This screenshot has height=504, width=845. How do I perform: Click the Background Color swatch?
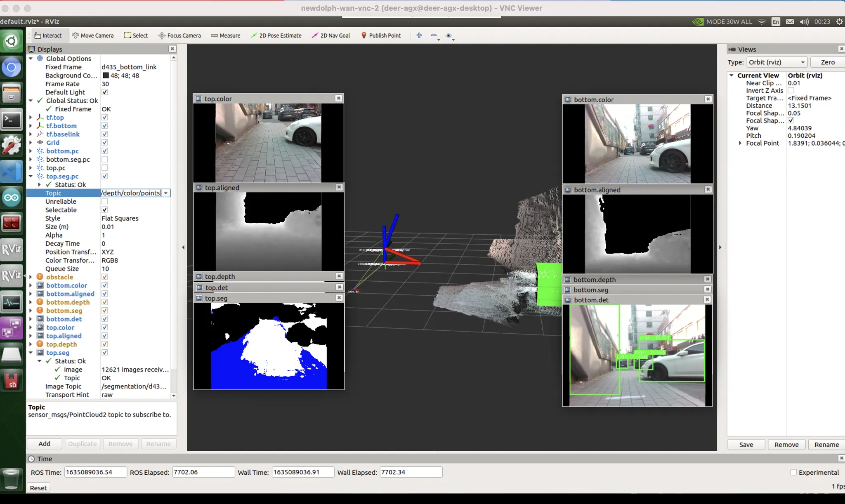click(x=106, y=75)
